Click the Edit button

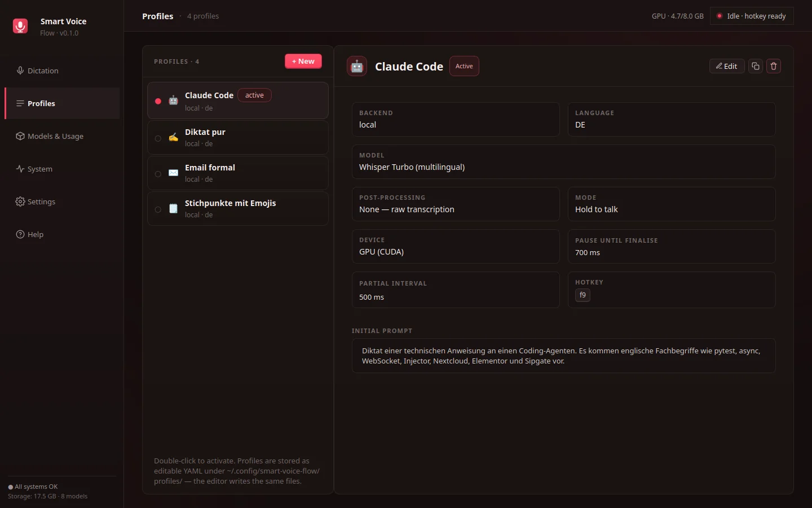click(727, 66)
